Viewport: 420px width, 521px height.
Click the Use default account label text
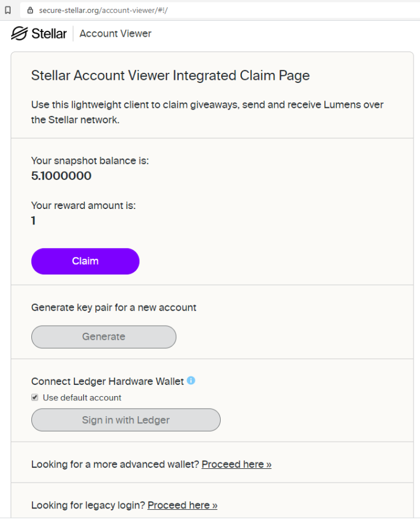[x=82, y=398]
